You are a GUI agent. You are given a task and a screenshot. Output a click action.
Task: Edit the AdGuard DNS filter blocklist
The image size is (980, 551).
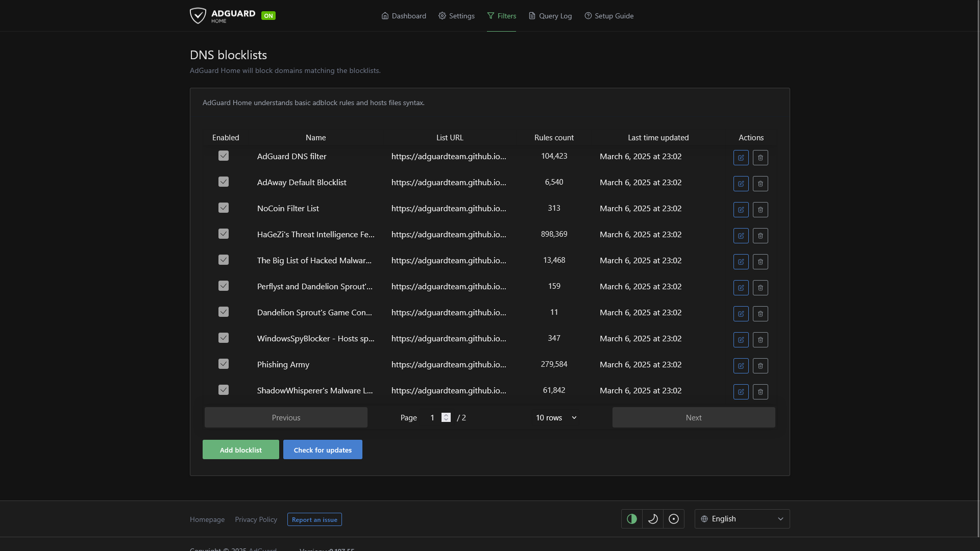741,158
